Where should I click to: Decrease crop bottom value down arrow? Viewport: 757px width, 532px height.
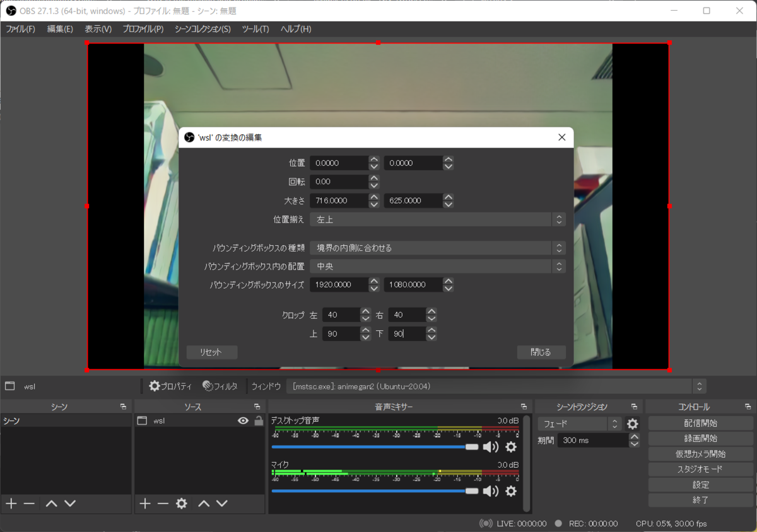(x=431, y=337)
